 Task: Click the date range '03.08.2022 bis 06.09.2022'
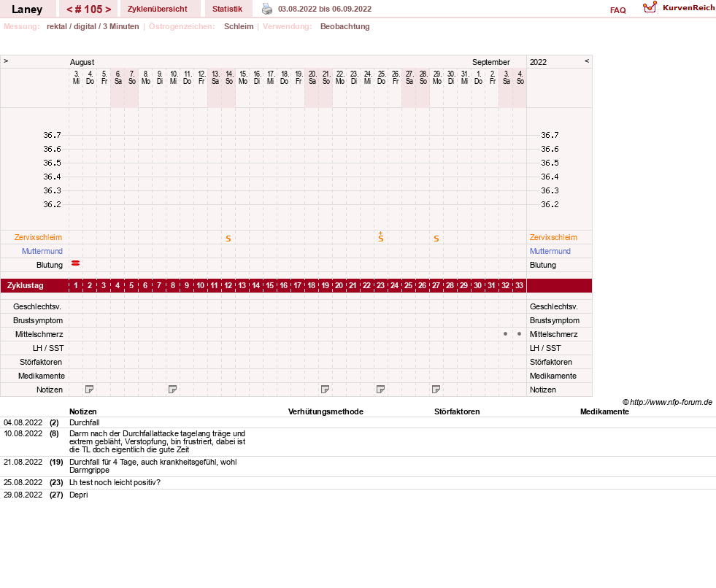coord(325,9)
